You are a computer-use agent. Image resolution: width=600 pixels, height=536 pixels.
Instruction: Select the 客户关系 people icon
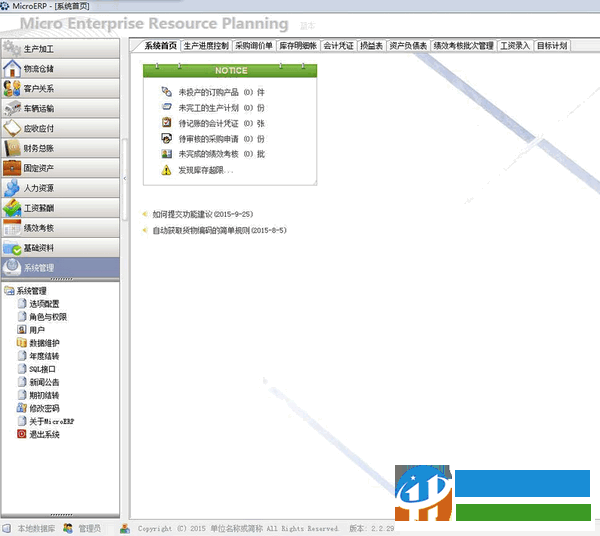(x=12, y=88)
